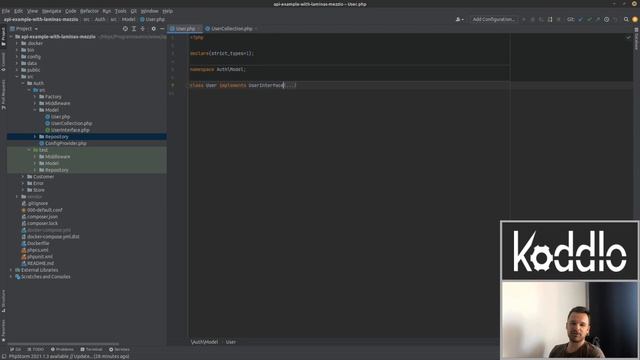Toggle the Project side tool window button
The height and width of the screenshot is (360, 640).
point(3,37)
